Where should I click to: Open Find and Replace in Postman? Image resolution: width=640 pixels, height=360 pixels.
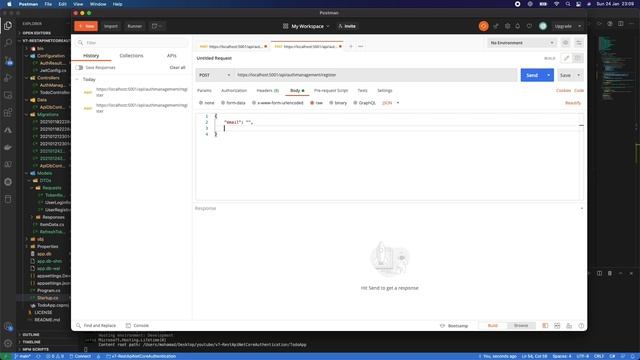[x=96, y=326]
